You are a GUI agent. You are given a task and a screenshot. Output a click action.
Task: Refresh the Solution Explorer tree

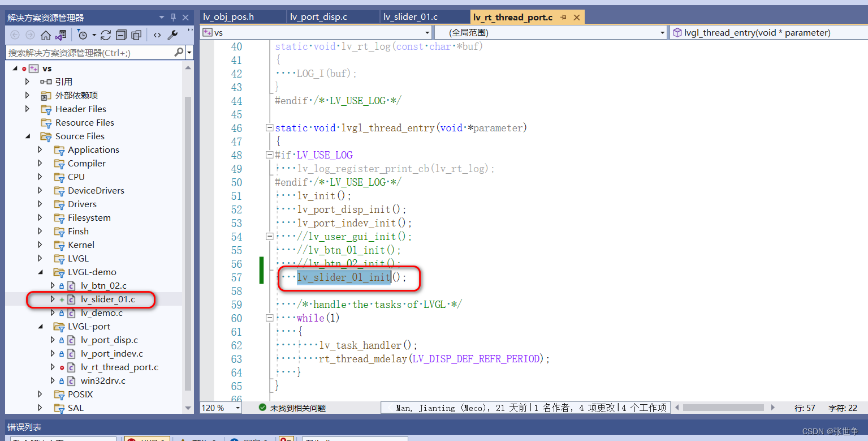106,35
